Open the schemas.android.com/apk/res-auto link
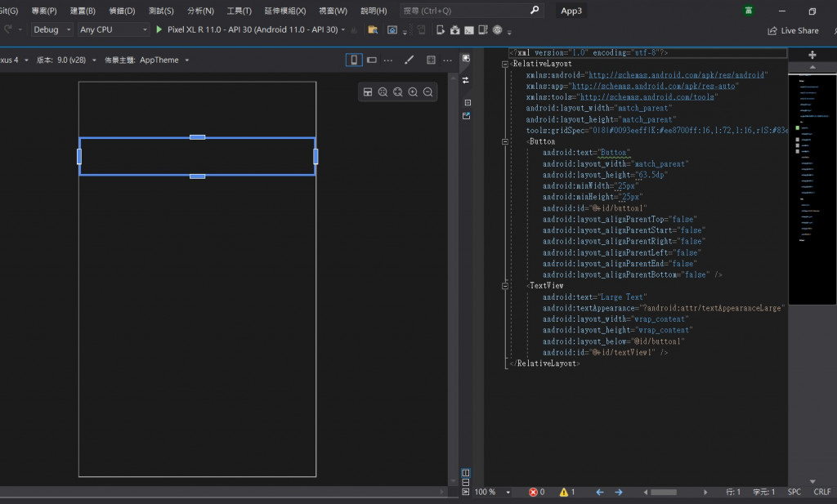 click(x=655, y=86)
